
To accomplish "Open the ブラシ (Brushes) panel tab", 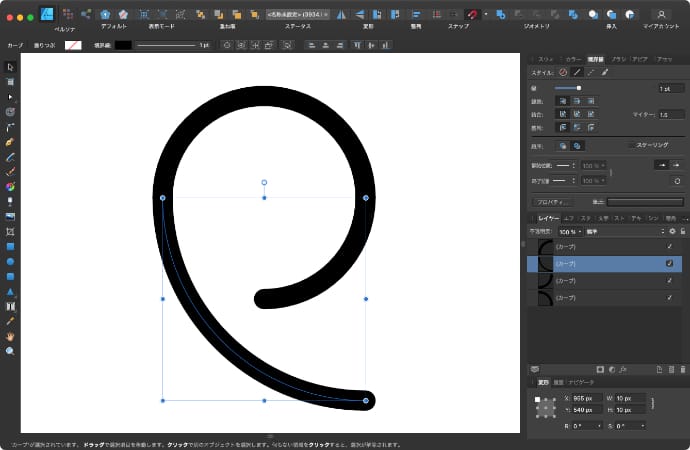I will tap(618, 59).
